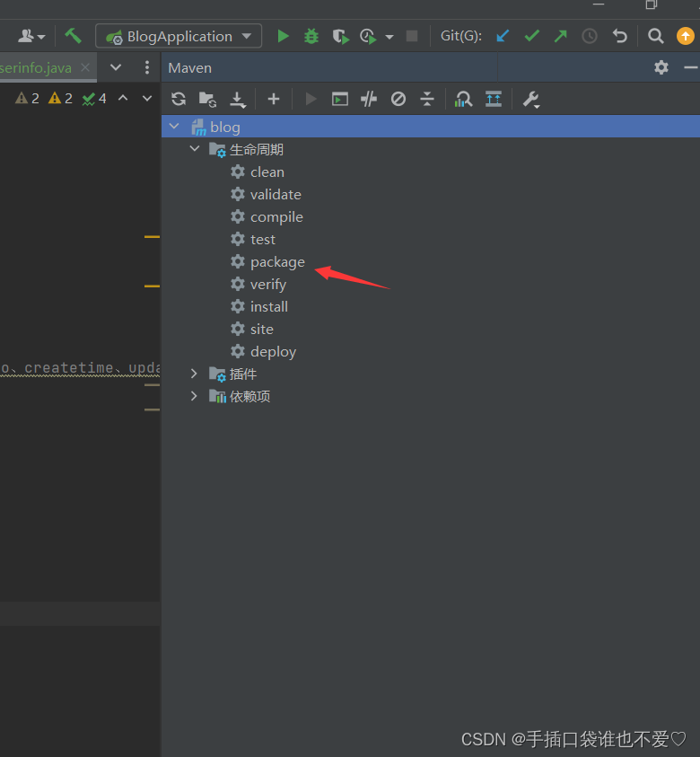The image size is (700, 757).
Task: Open Maven tool window gear options
Action: [661, 67]
